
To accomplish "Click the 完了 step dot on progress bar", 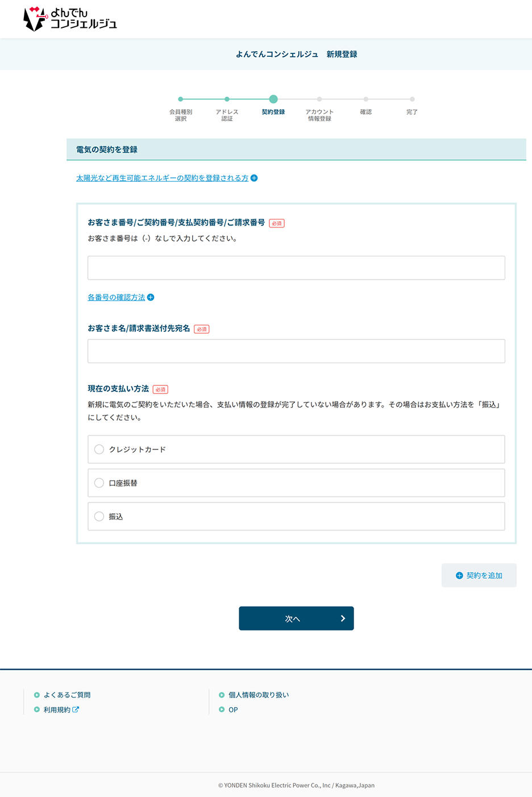I will pyautogui.click(x=412, y=99).
